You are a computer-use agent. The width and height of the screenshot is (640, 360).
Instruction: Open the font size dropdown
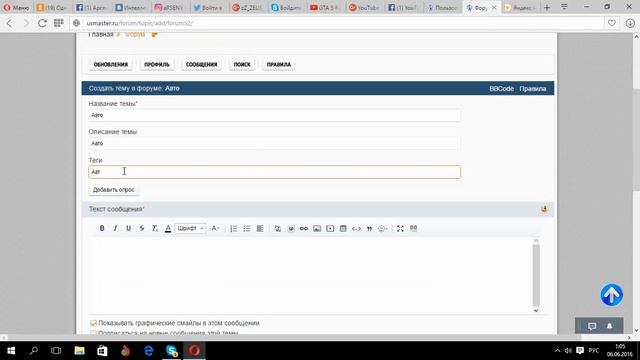215,228
